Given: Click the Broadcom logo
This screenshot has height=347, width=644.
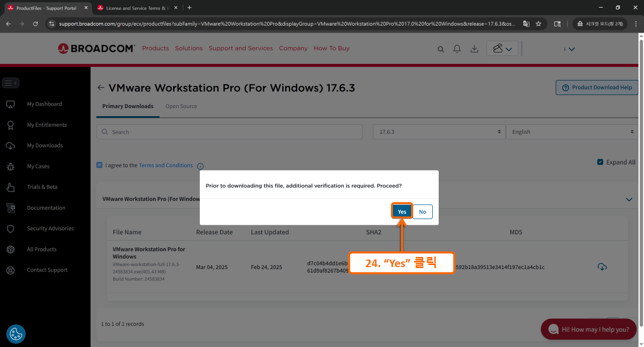Looking at the screenshot, I should tap(96, 48).
